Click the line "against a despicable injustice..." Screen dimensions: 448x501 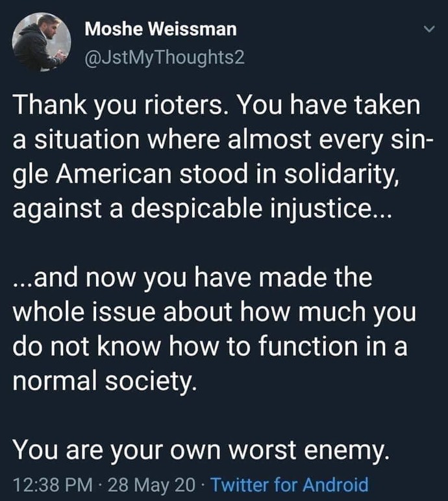[x=202, y=210]
